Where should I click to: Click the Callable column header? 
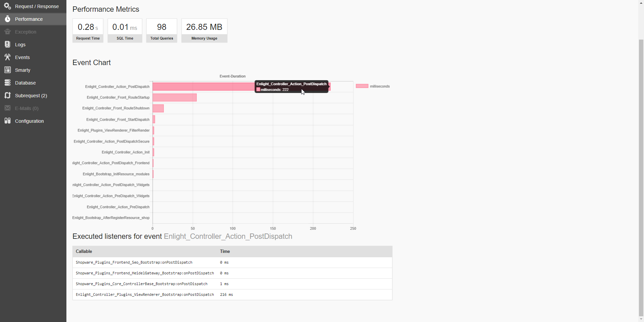84,251
